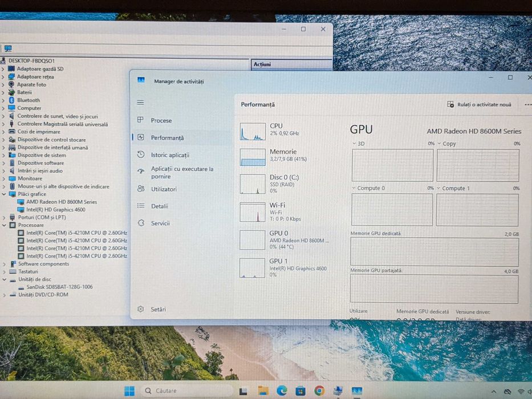This screenshot has height=399, width=532.
Task: Select the CPU performance graph thumbnail
Action: [x=253, y=132]
